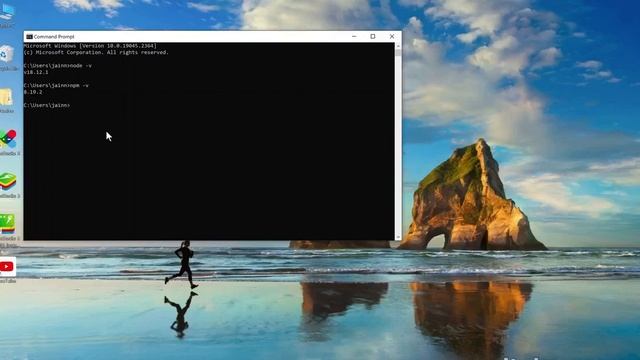Click the "Microsoft Windows [Version" line
640x360 pixels.
coord(90,46)
